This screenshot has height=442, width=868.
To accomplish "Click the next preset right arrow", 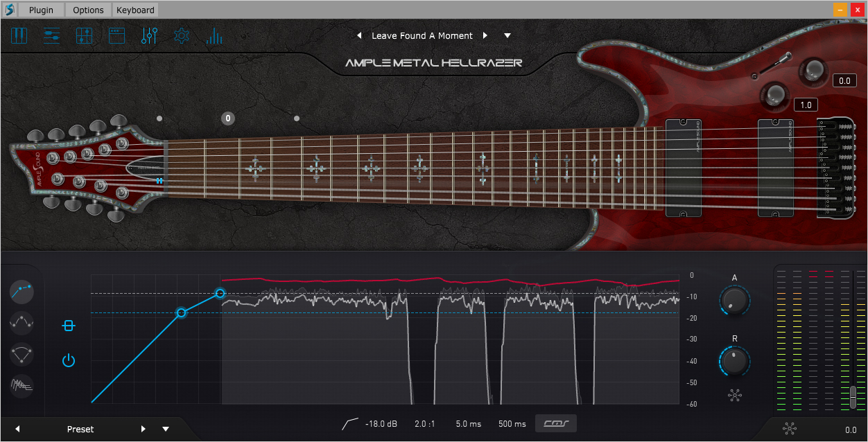I will point(485,35).
